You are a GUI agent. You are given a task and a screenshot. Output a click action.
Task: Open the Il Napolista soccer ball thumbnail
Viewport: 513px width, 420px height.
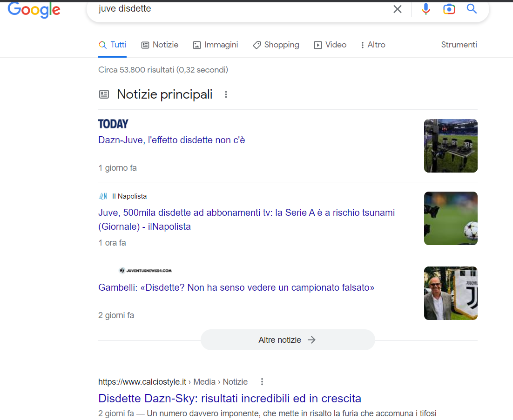(x=451, y=218)
